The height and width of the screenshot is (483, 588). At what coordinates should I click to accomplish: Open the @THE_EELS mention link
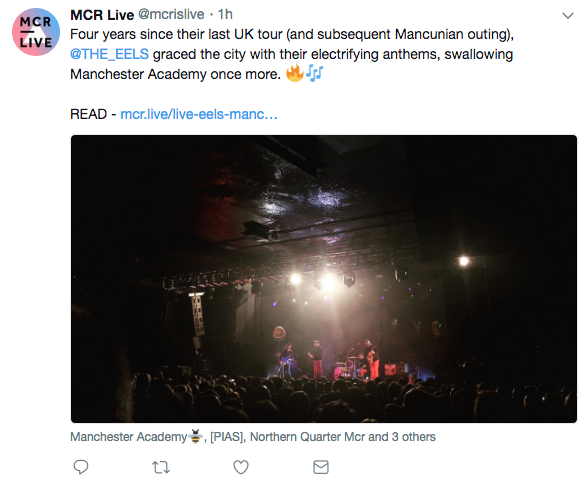[110, 54]
